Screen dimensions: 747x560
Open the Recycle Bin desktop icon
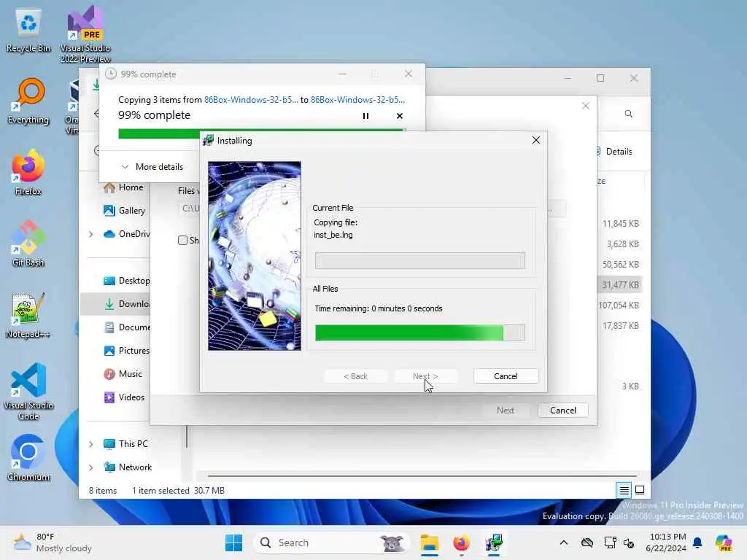point(28,31)
